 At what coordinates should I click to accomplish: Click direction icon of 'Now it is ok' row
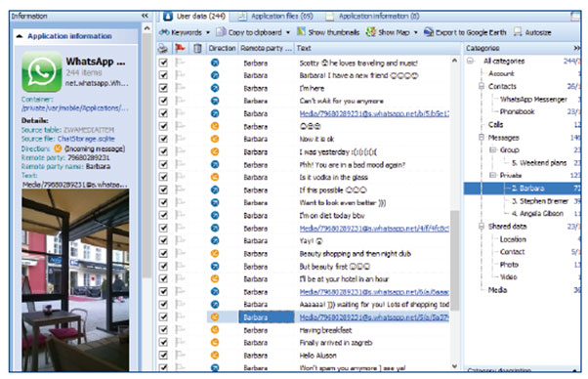tap(215, 139)
